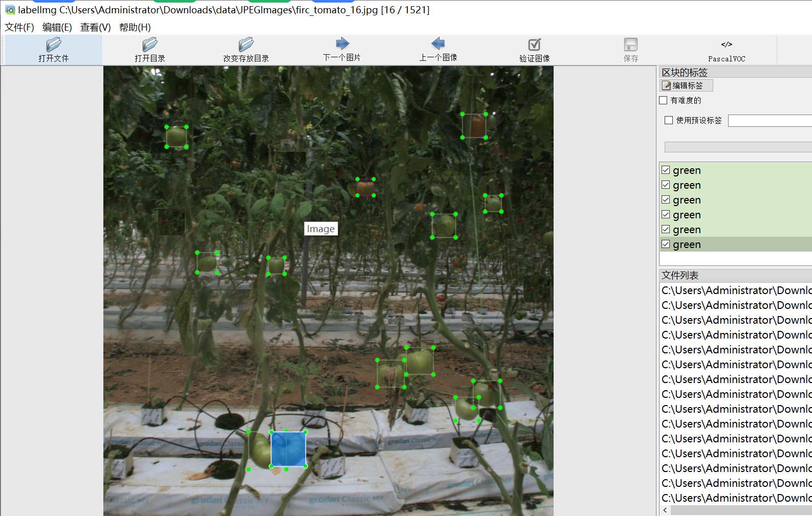Open the 文件(F) menu

click(19, 28)
